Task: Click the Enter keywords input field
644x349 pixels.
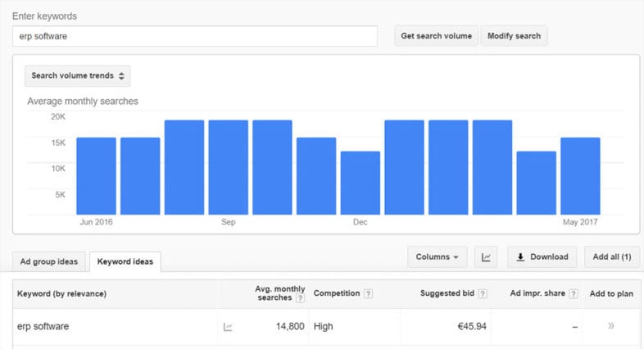Action: click(x=195, y=36)
